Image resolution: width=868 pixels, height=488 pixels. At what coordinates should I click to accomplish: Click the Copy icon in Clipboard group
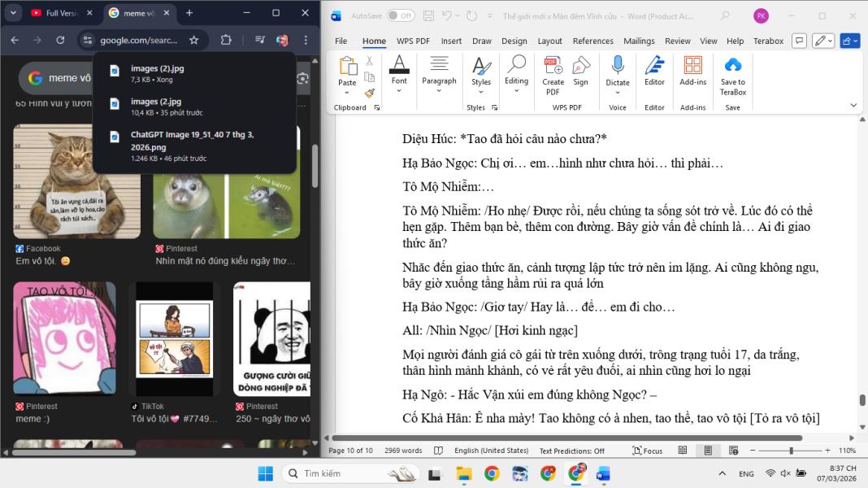[x=370, y=77]
